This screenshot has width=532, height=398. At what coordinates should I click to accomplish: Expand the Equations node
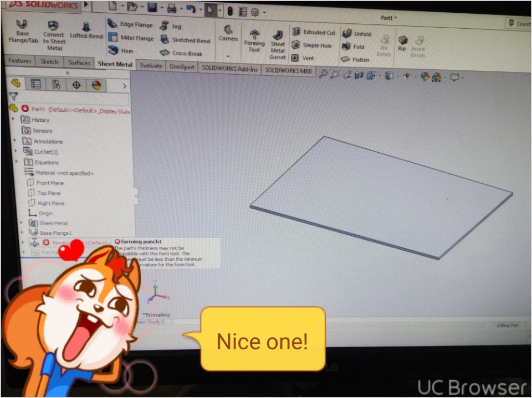click(16, 161)
